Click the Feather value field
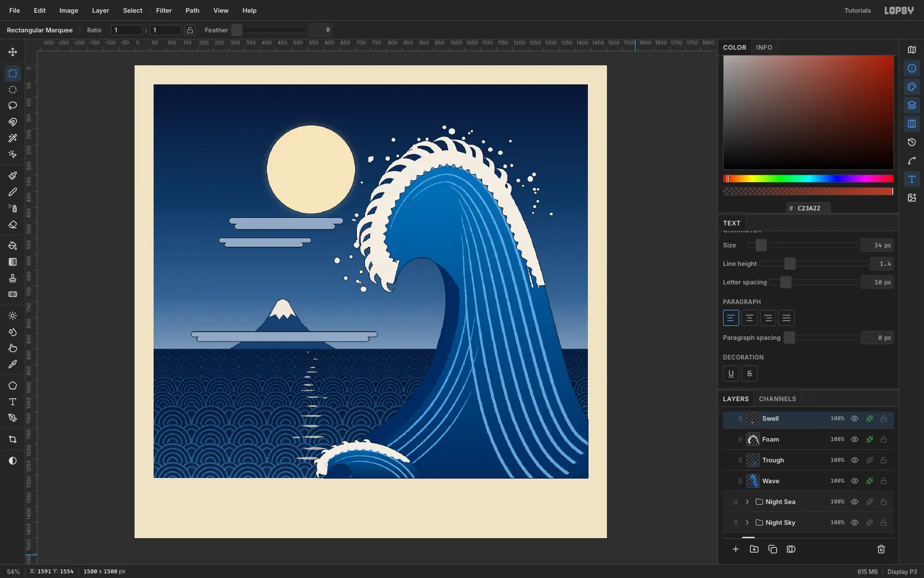This screenshot has height=578, width=924. (320, 30)
